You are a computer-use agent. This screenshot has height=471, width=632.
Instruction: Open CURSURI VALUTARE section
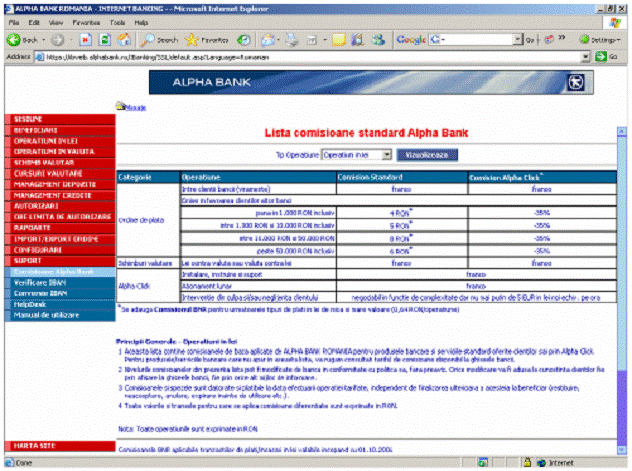pyautogui.click(x=60, y=174)
